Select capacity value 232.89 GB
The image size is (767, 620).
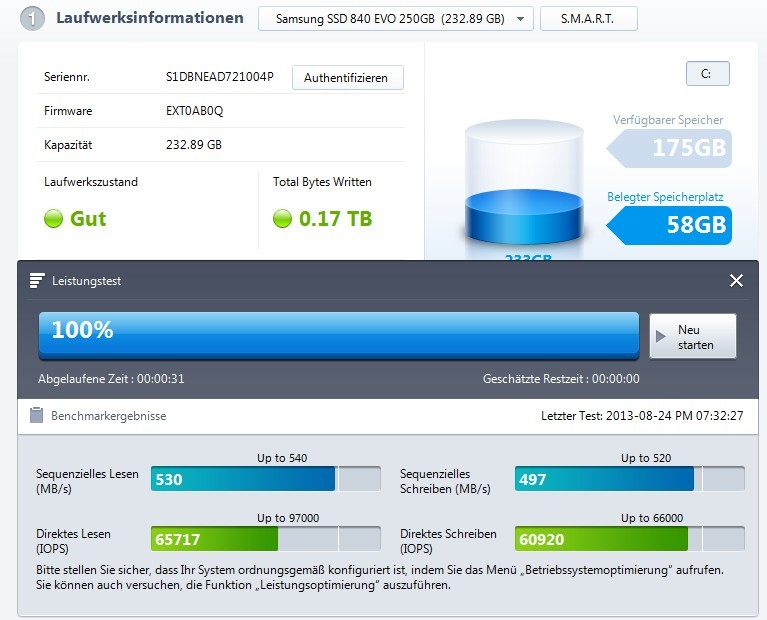[x=194, y=145]
